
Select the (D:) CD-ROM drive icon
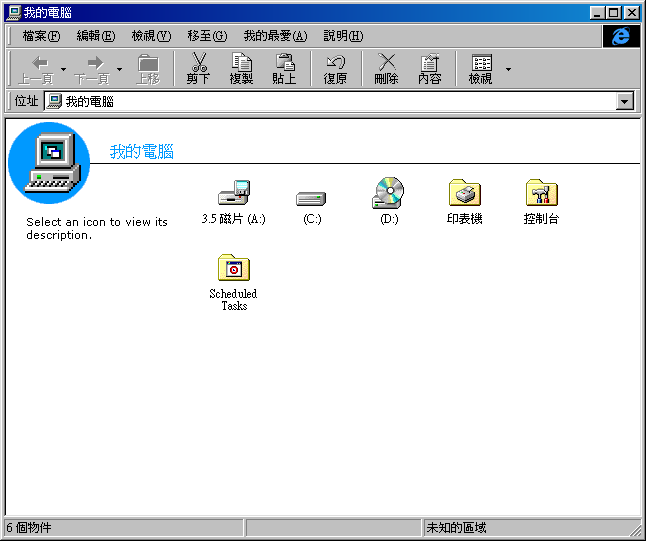pos(388,192)
